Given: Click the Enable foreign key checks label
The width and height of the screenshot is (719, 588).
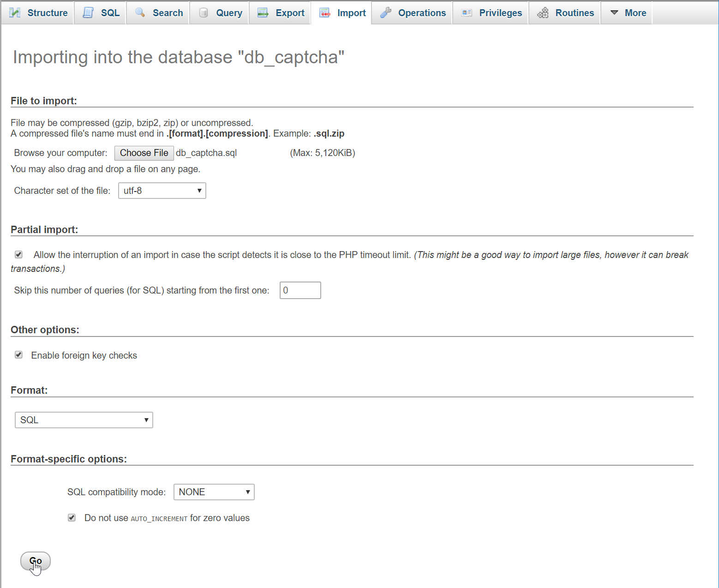Looking at the screenshot, I should [84, 355].
